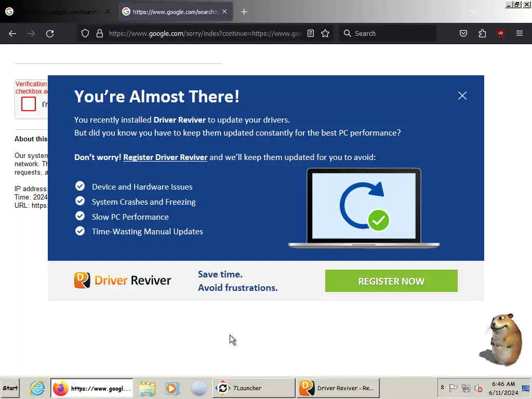Viewport: 532px width, 399px height.
Task: Open tracking protection shield icon
Action: [x=85, y=33]
